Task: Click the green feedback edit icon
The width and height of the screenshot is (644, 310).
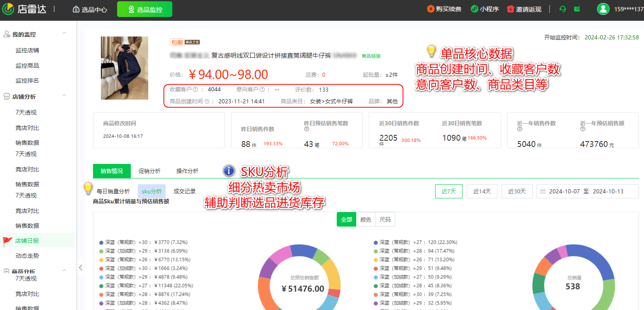Action: click(577, 9)
